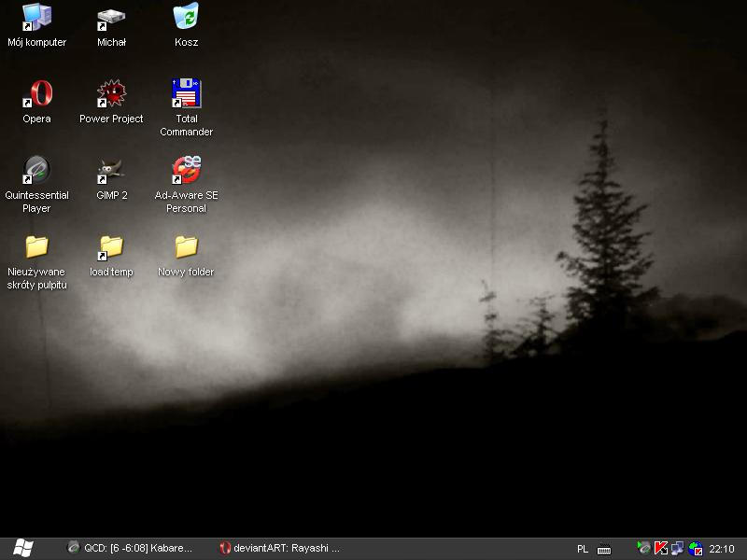Select the Total Commander floppy icon

point(186,93)
